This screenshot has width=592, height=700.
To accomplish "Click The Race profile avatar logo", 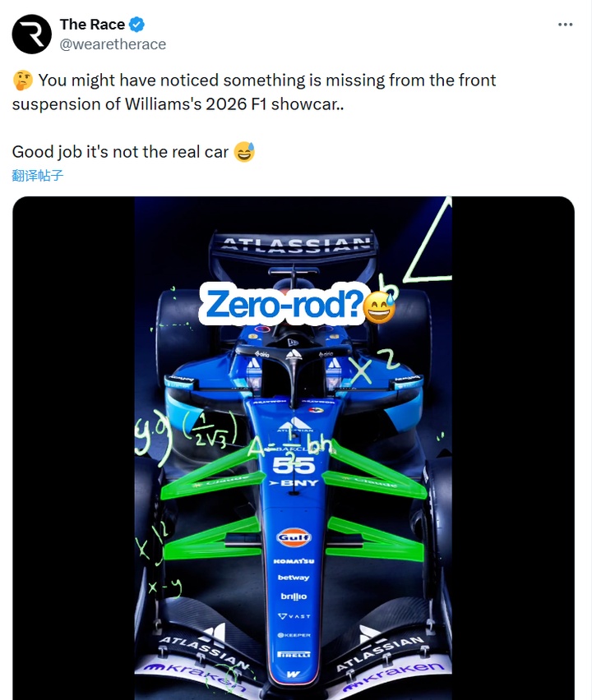I will tap(32, 35).
